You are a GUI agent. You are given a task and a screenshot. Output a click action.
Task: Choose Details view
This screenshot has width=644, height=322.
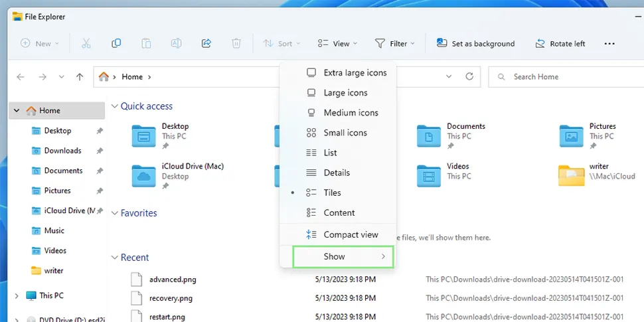(338, 173)
